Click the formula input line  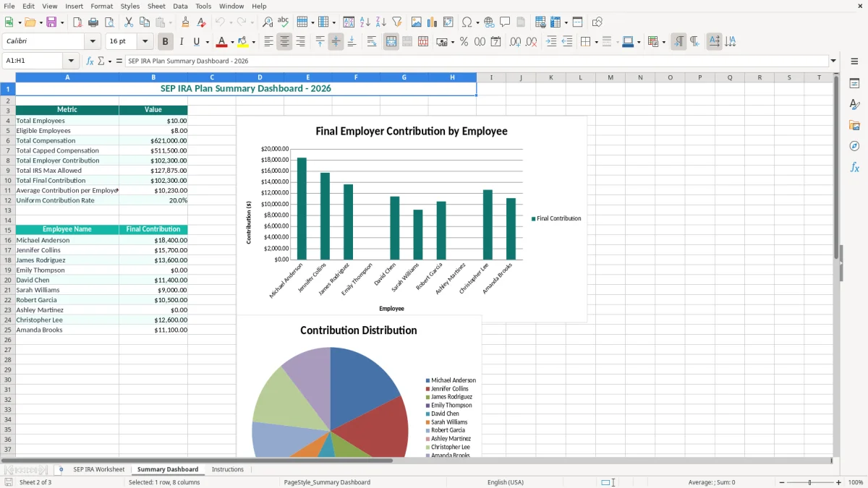pos(476,61)
